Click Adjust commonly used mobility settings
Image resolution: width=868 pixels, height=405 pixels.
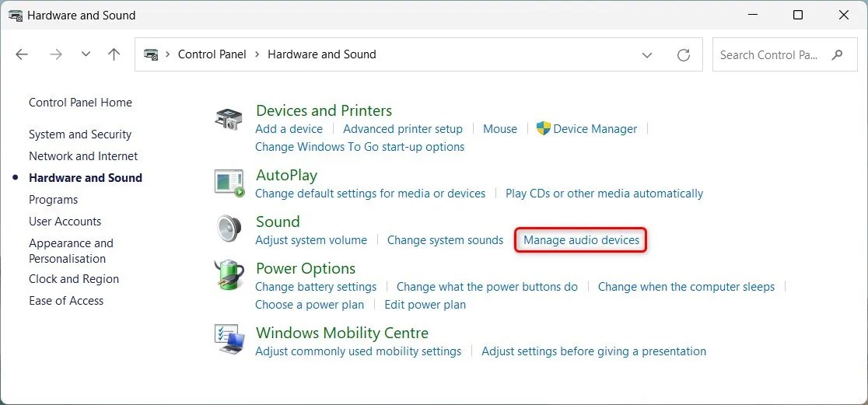358,351
